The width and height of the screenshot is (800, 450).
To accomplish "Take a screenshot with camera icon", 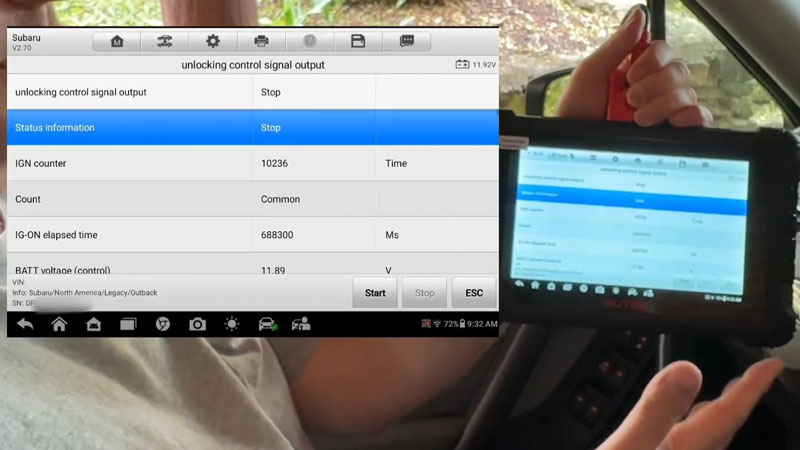I will pyautogui.click(x=198, y=324).
